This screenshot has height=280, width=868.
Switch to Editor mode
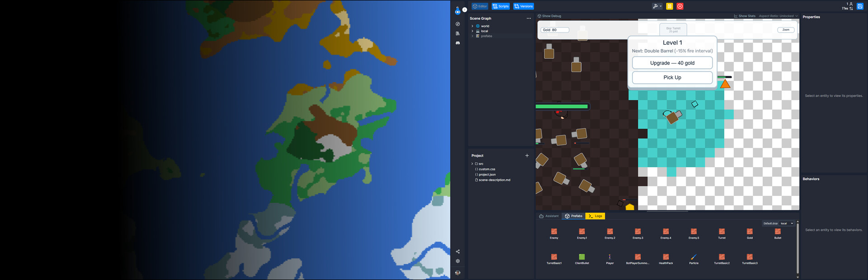pos(480,6)
